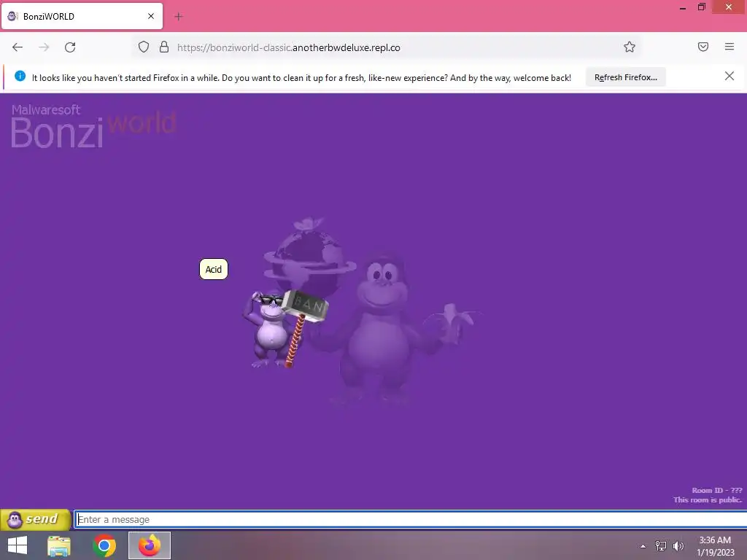Image resolution: width=747 pixels, height=560 pixels.
Task: Click the Room ID - ??? text
Action: point(716,490)
